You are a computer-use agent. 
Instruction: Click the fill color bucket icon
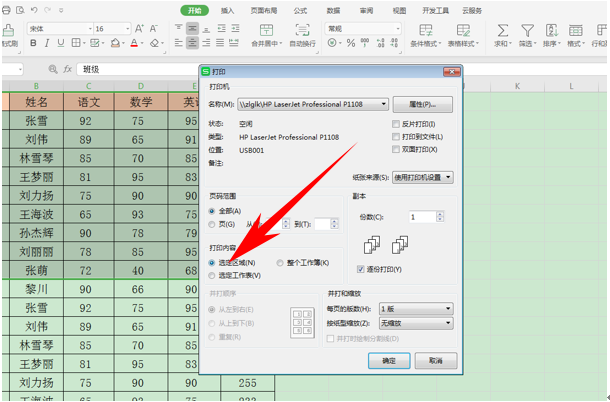[115, 43]
